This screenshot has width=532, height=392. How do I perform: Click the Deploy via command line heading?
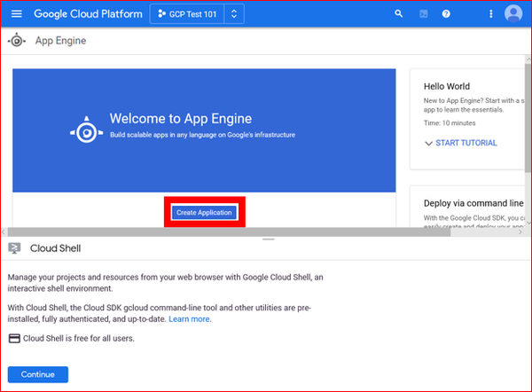tap(473, 203)
